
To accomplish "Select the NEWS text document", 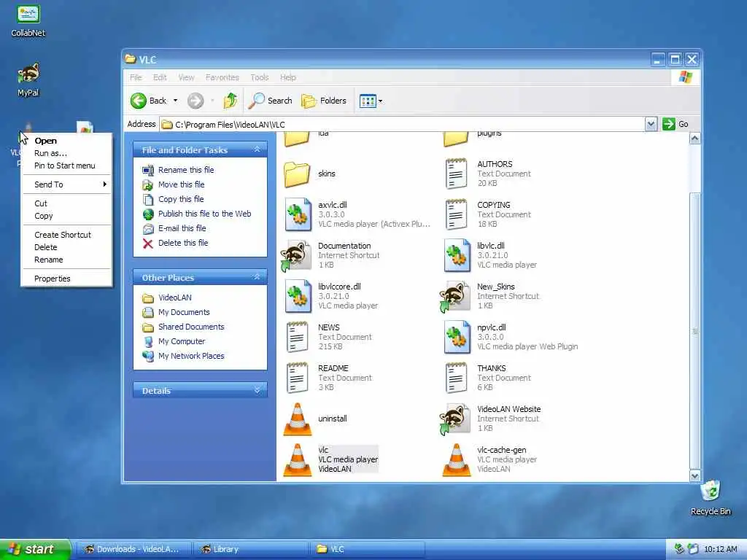I will pos(329,337).
